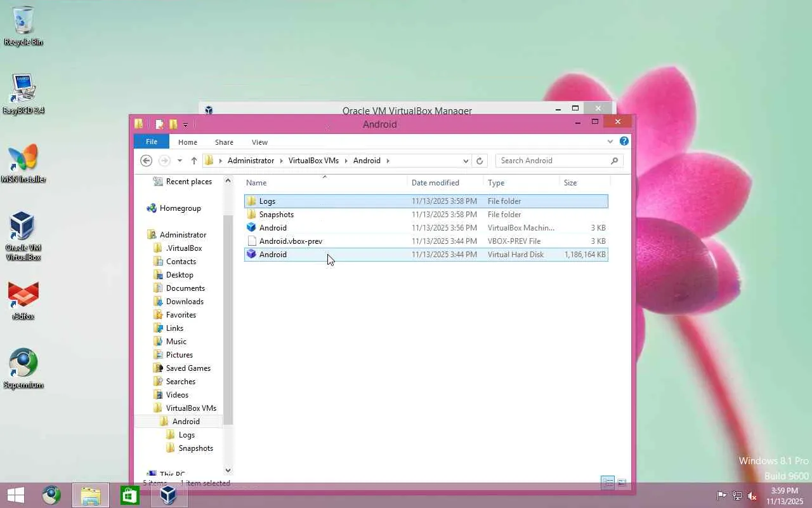Viewport: 812px width, 508px height.
Task: Open the Windows Store taskbar icon
Action: [129, 495]
